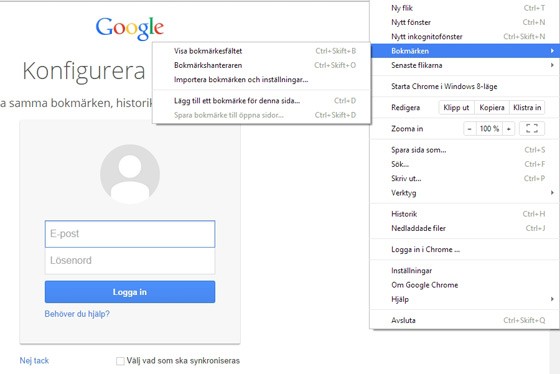
Task: Click the fullscreen icon in the zoom row
Action: click(x=532, y=129)
